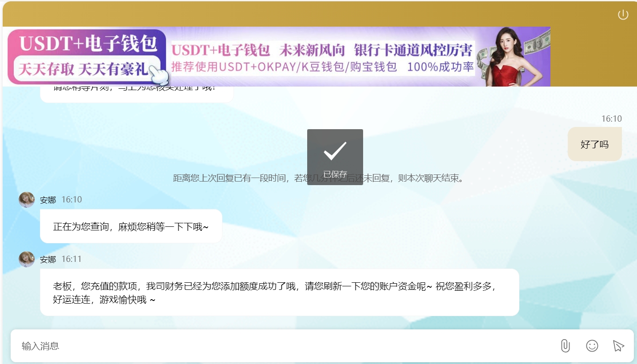Click the white checkmark in the 已保存 toast
The width and height of the screenshot is (637, 364).
(335, 150)
